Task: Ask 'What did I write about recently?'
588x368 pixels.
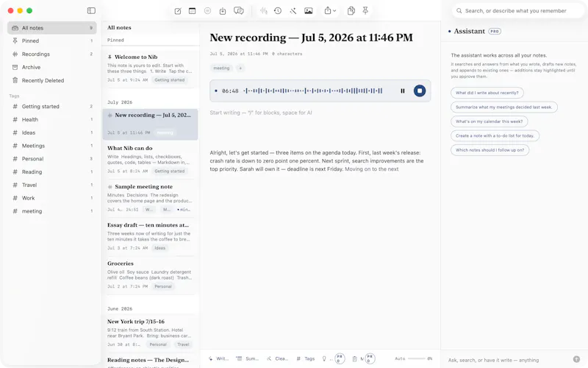Action: click(487, 93)
